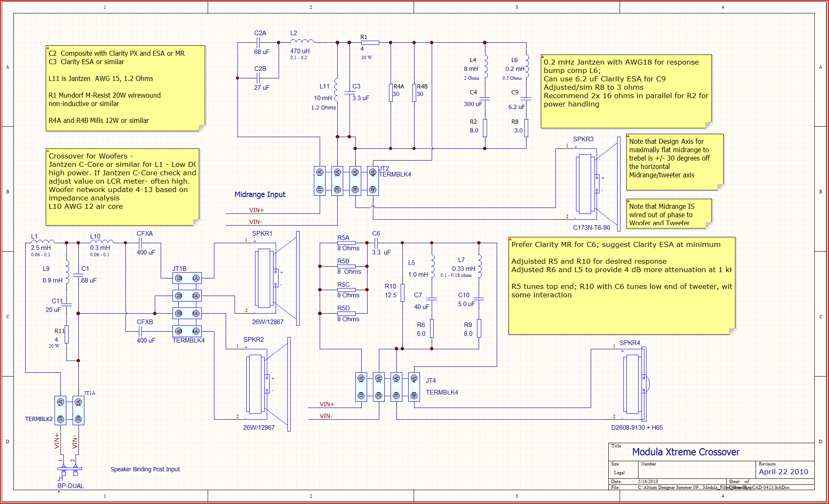Click the 26W/12867 label under SPKR1
Image resolution: width=829 pixels, height=504 pixels.
pyautogui.click(x=268, y=322)
